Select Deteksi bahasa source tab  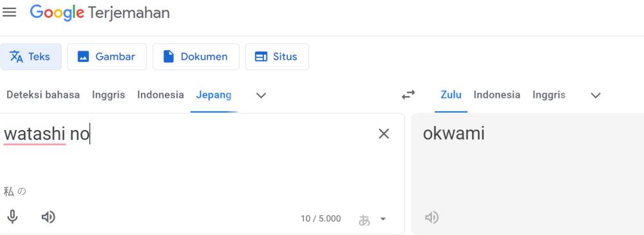point(43,95)
